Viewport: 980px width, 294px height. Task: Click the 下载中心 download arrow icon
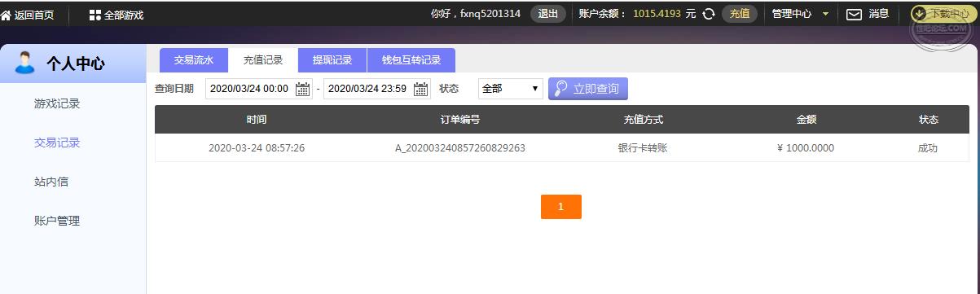918,14
